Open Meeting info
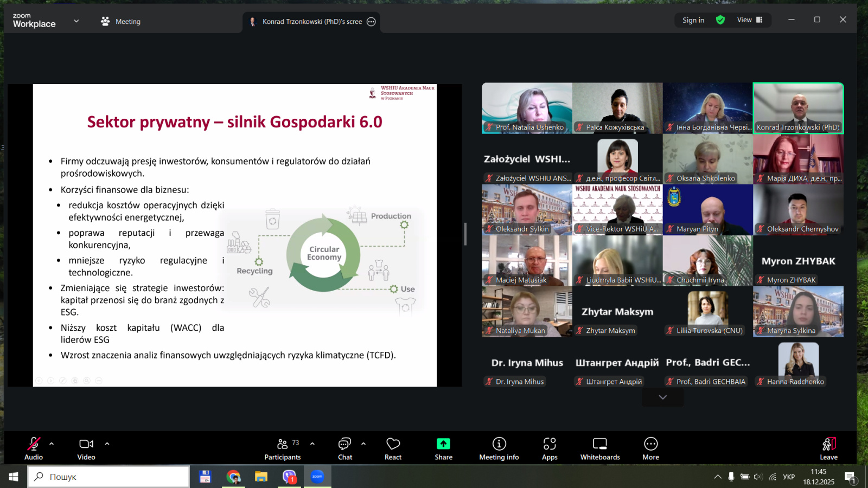 [x=499, y=448]
